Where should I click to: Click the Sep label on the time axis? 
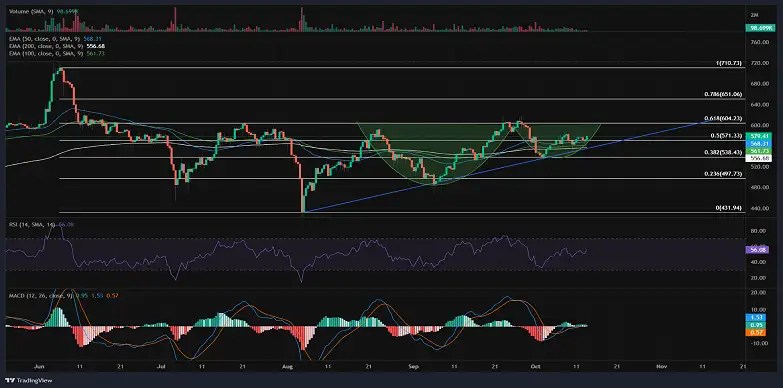412,366
